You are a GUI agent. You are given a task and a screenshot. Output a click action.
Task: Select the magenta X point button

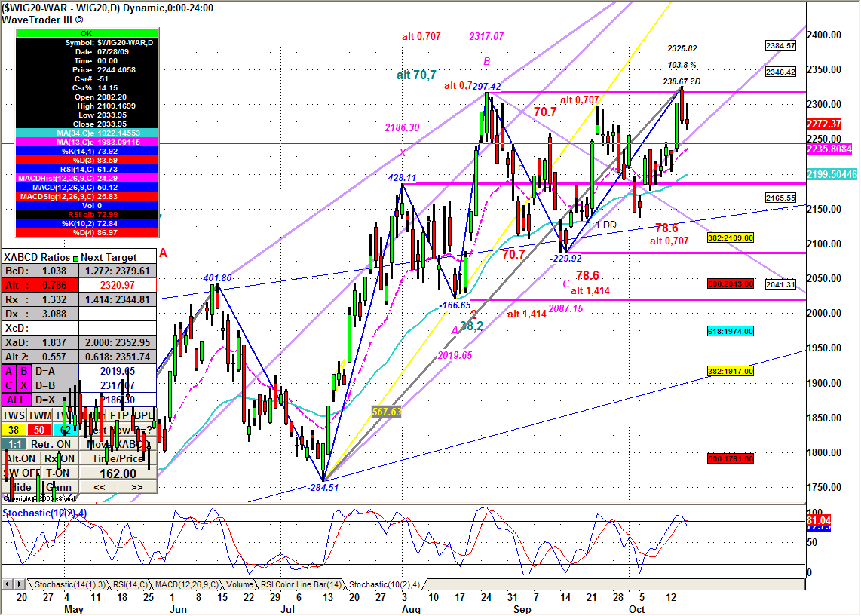click(24, 385)
